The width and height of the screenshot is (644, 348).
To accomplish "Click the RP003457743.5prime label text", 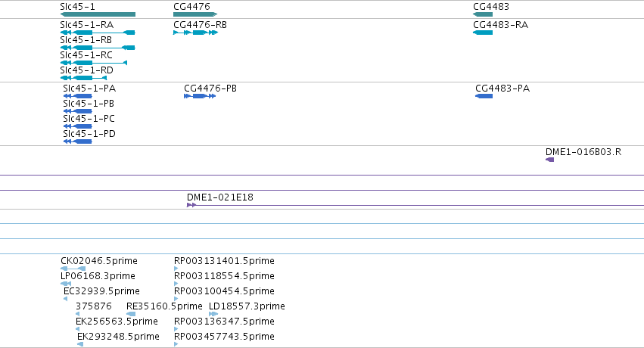I will (x=224, y=337).
